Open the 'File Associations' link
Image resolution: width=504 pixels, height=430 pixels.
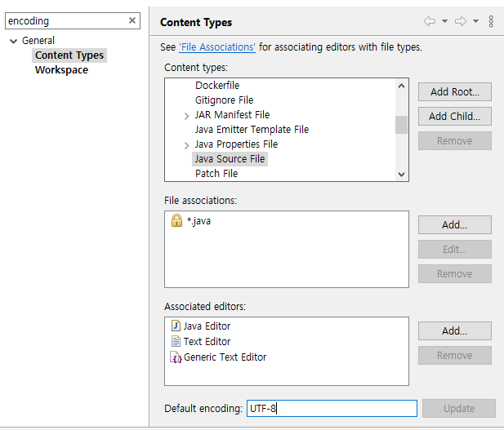pyautogui.click(x=216, y=47)
